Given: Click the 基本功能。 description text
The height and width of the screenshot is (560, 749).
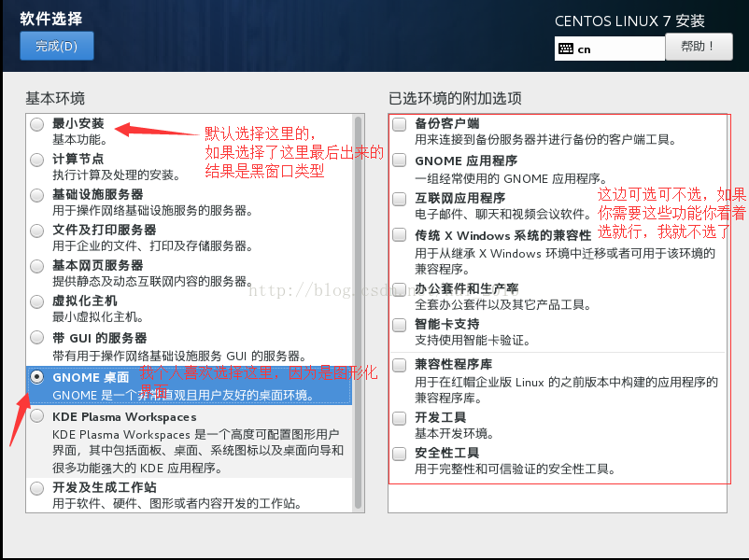Looking at the screenshot, I should point(79,140).
